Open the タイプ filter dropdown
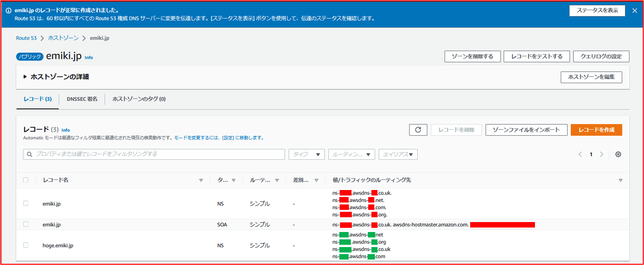 tap(307, 154)
